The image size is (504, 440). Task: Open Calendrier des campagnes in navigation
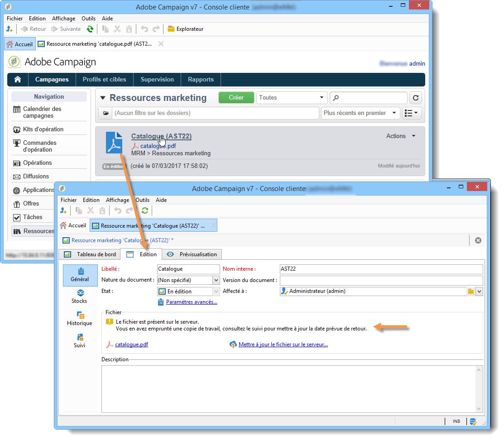(x=49, y=113)
